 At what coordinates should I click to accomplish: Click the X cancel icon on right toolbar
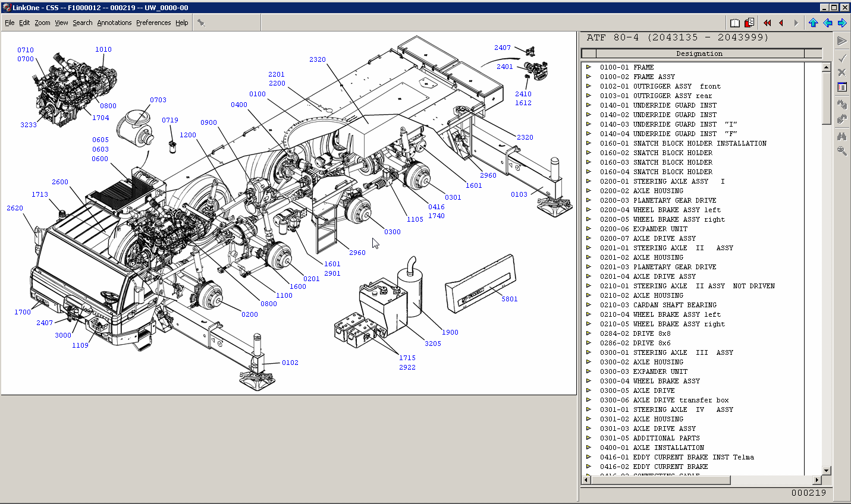coord(841,71)
